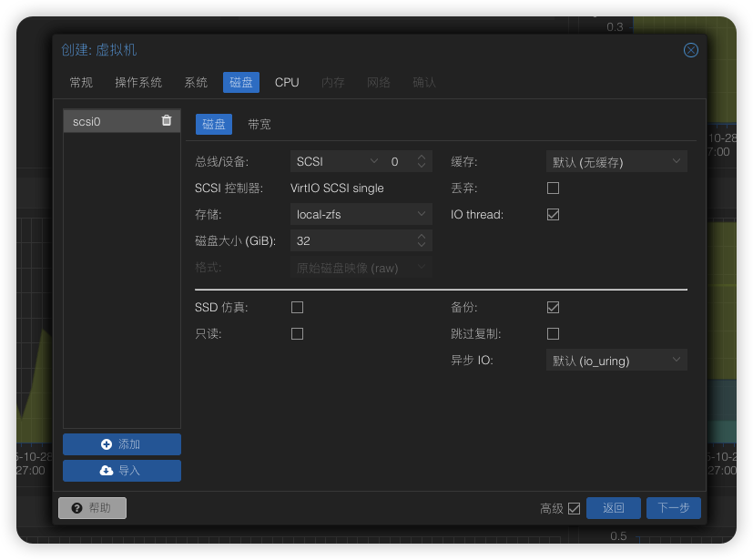Click the 磁盘大小 (GiB) input field
Image resolution: width=753 pixels, height=560 pixels.
coord(351,241)
